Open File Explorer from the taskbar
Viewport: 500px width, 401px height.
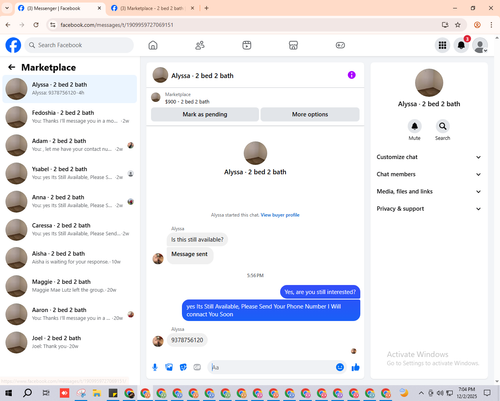pyautogui.click(x=97, y=393)
